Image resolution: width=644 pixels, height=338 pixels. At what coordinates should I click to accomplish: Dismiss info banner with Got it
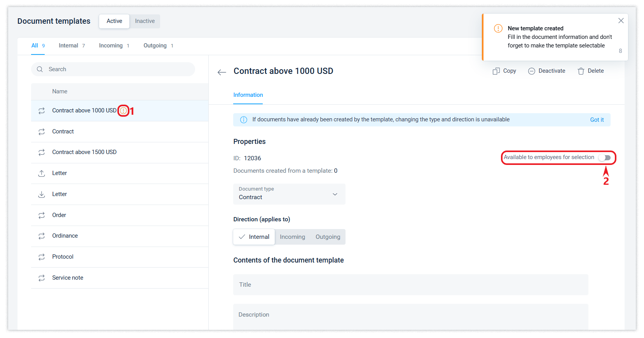click(x=597, y=120)
